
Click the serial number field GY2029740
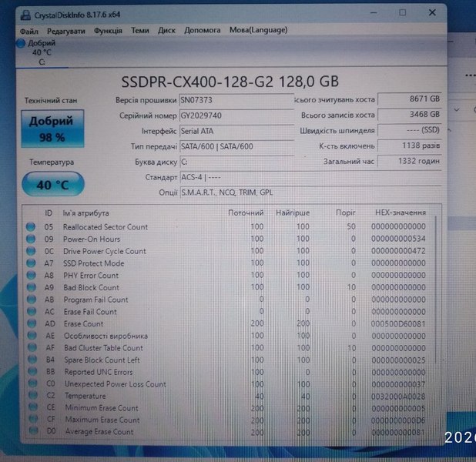click(234, 115)
